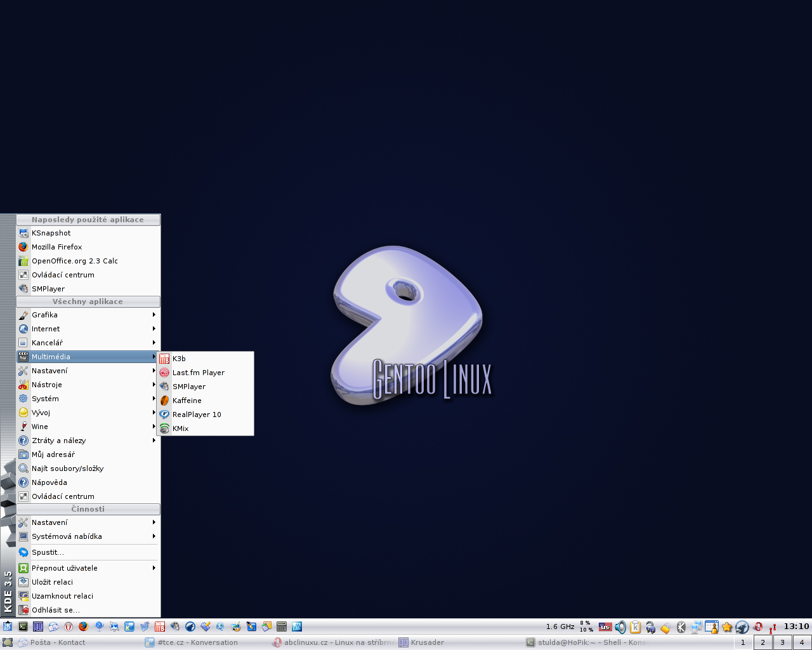Viewport: 812px width, 650px height.
Task: Choose Spustit... in the K menu
Action: point(48,552)
